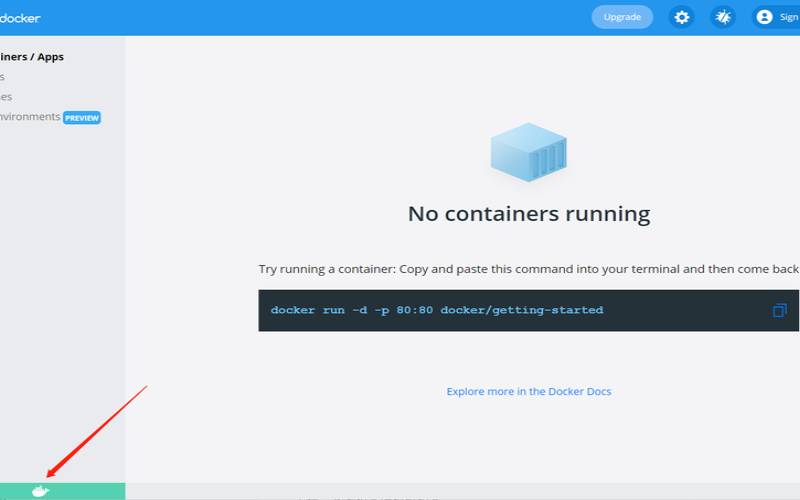
Task: Click the Docker whale status icon
Action: (x=40, y=491)
